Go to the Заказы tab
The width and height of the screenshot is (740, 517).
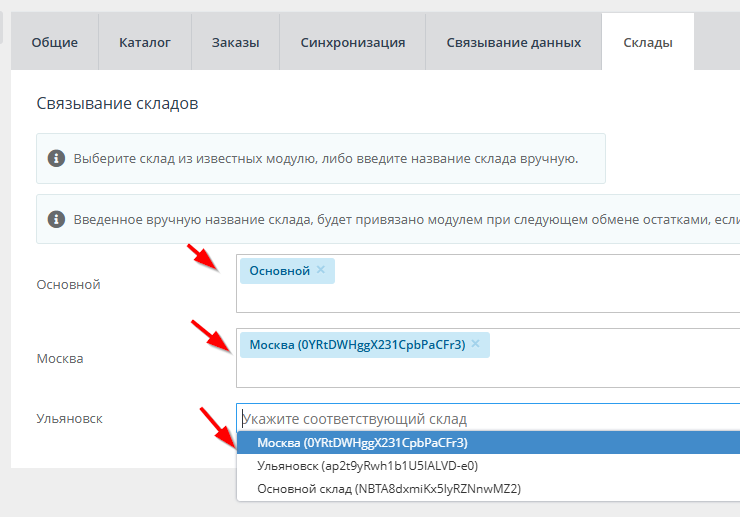coord(236,42)
